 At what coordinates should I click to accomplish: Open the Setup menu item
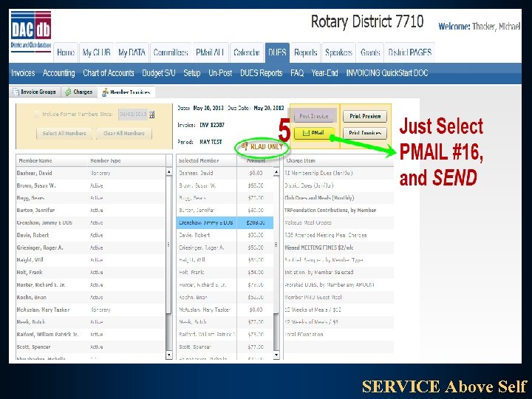point(192,73)
